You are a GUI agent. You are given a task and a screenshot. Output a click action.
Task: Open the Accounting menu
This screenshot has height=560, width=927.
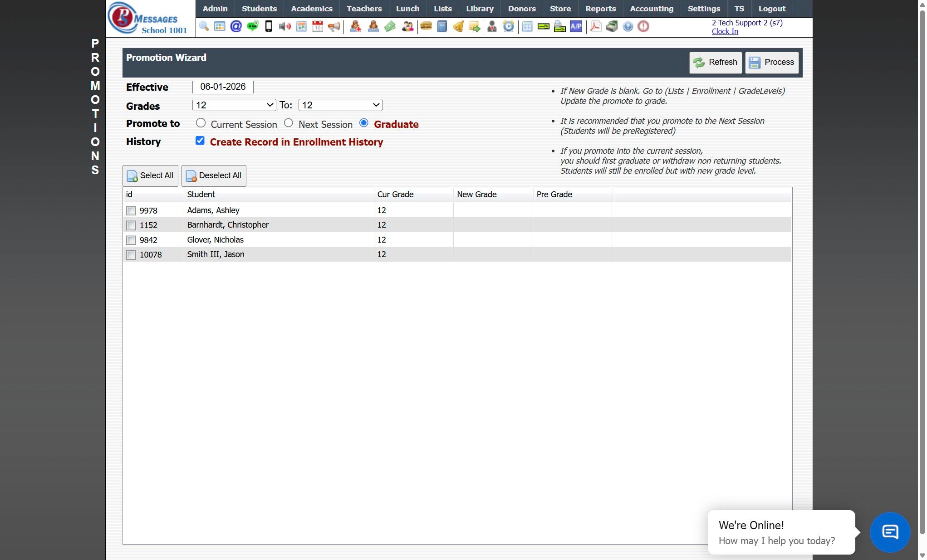651,9
